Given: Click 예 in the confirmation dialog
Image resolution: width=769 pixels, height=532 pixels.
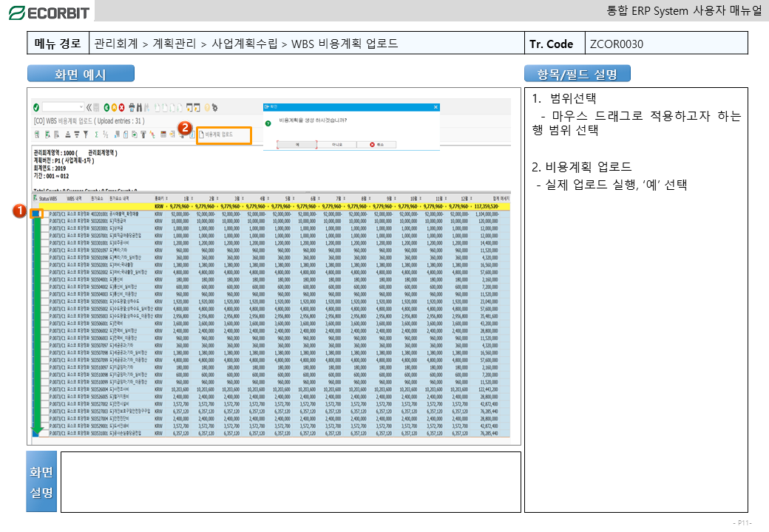Looking at the screenshot, I should tap(297, 145).
